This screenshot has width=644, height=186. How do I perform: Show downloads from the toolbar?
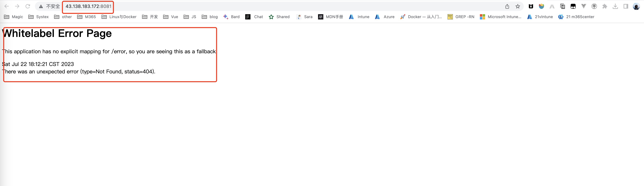pyautogui.click(x=615, y=6)
